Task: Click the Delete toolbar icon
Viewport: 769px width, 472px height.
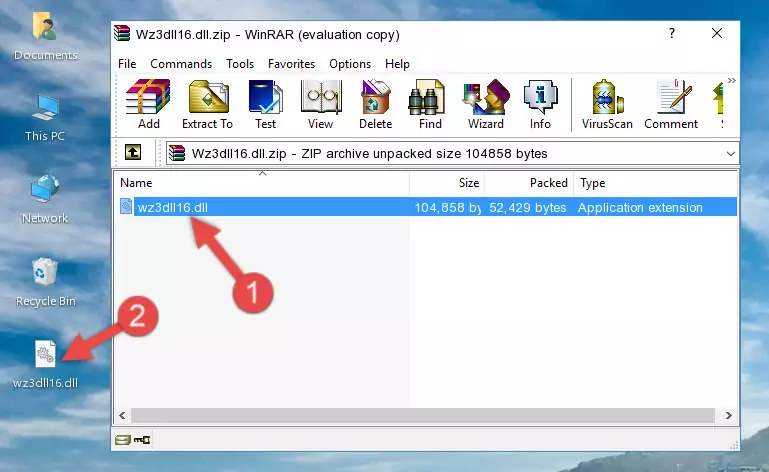Action: [376, 105]
